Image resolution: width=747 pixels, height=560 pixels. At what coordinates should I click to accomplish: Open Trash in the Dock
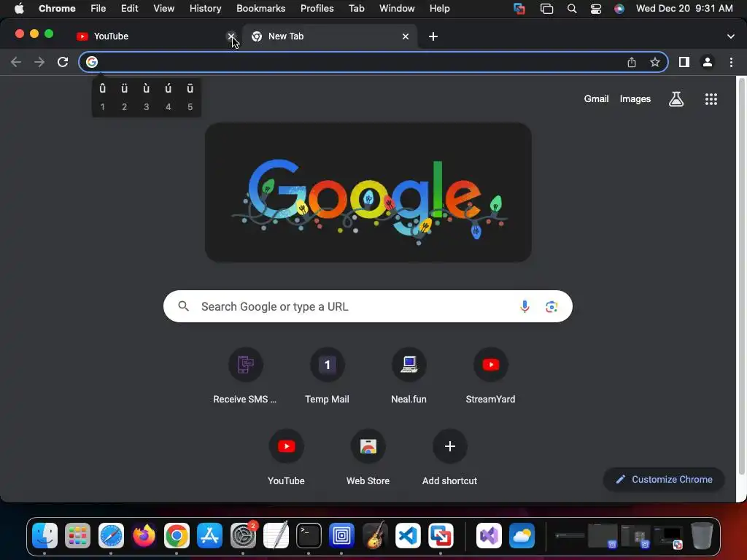pos(702,536)
